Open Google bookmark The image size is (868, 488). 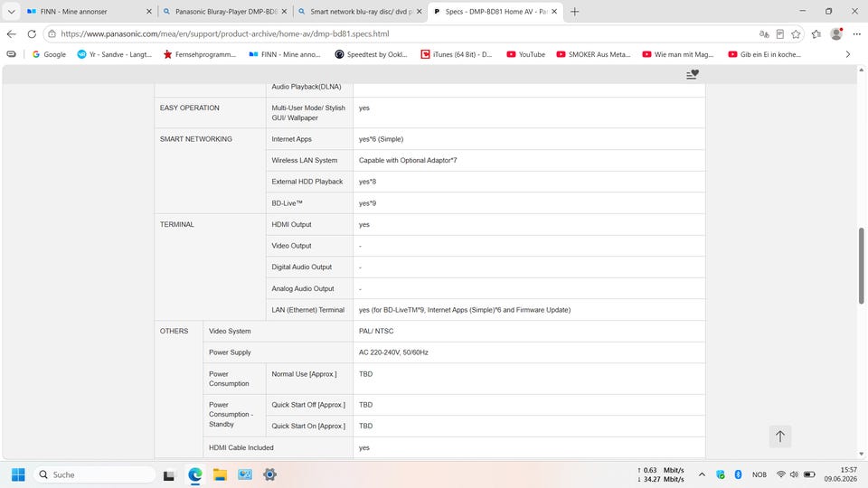coord(49,54)
